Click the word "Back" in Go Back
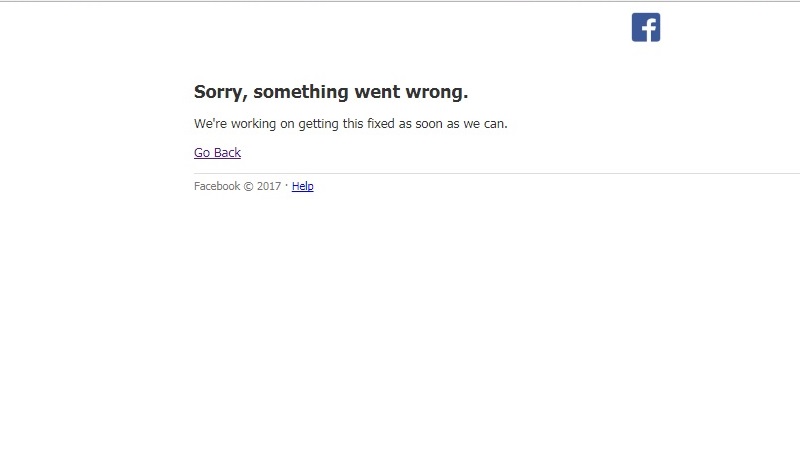The height and width of the screenshot is (465, 800). [228, 153]
